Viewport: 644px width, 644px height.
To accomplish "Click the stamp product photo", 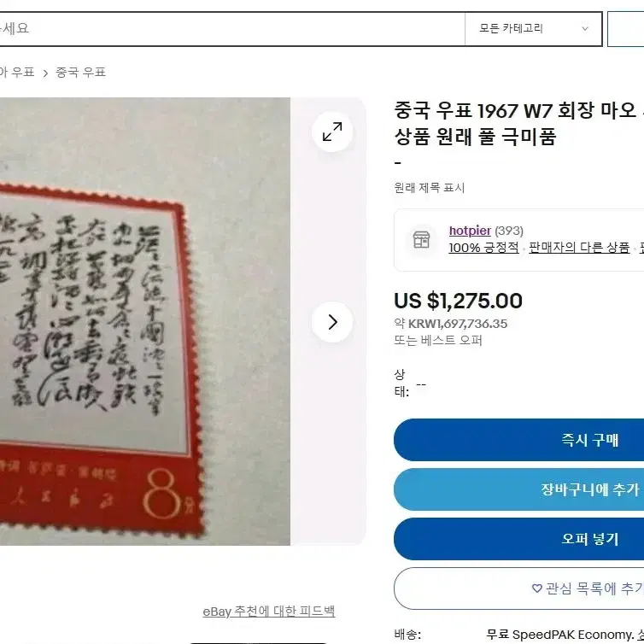I will (x=145, y=322).
